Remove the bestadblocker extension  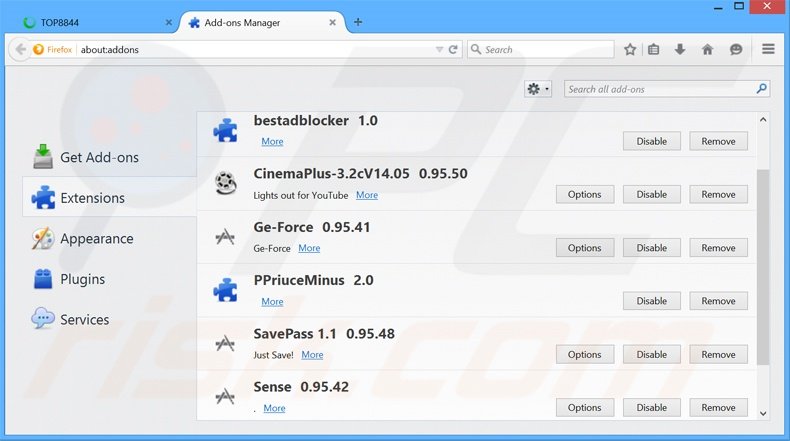click(x=718, y=141)
